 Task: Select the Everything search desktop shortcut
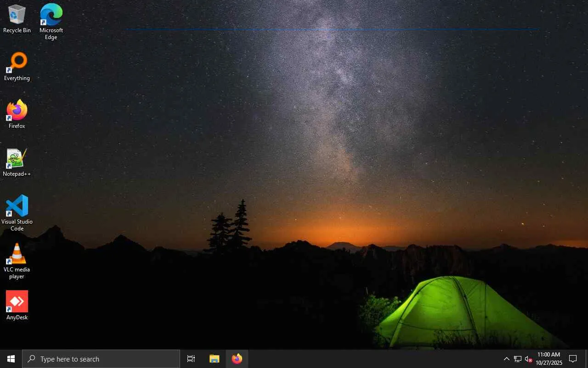(x=17, y=67)
